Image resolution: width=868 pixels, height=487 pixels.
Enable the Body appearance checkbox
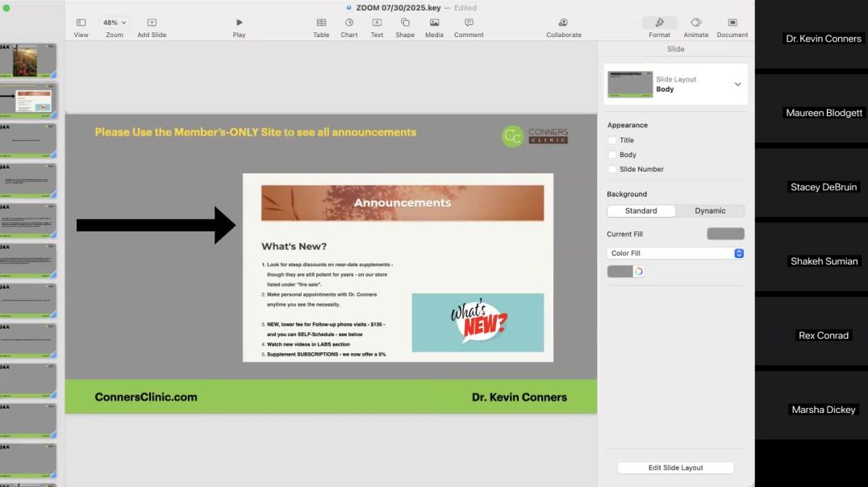click(612, 155)
